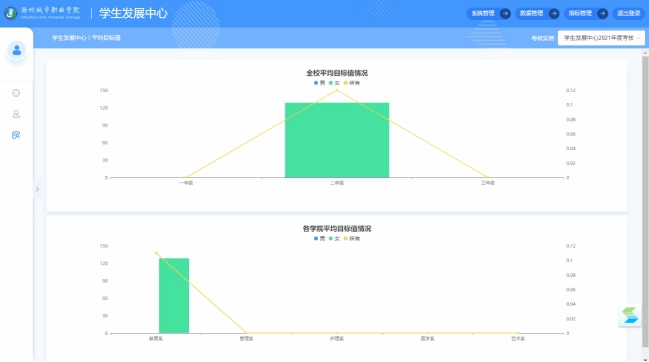
Task: Toggle 所有 legend in 各学院平均目标值情况 chart
Action: click(352, 239)
